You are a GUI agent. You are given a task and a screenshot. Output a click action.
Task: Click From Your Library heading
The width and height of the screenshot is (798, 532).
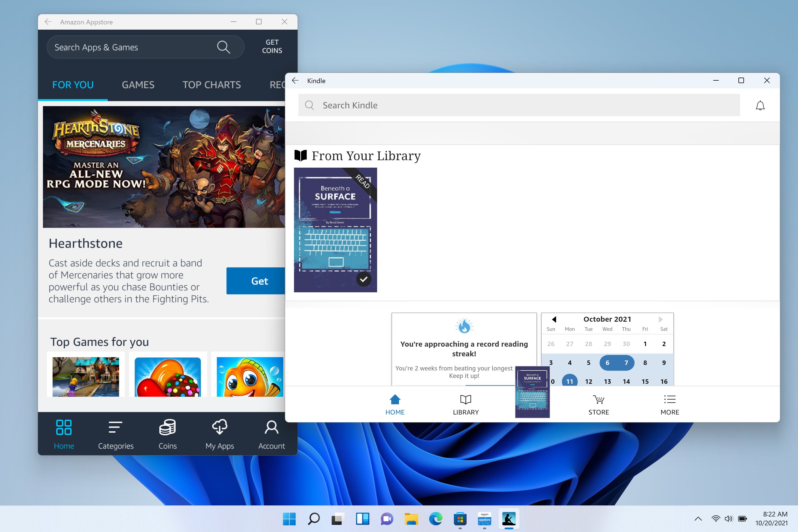coord(366,156)
